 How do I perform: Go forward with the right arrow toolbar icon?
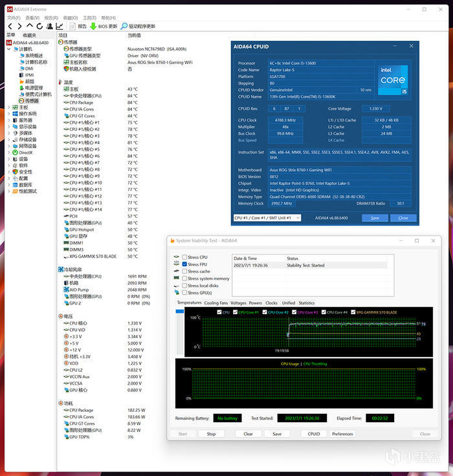[x=19, y=27]
